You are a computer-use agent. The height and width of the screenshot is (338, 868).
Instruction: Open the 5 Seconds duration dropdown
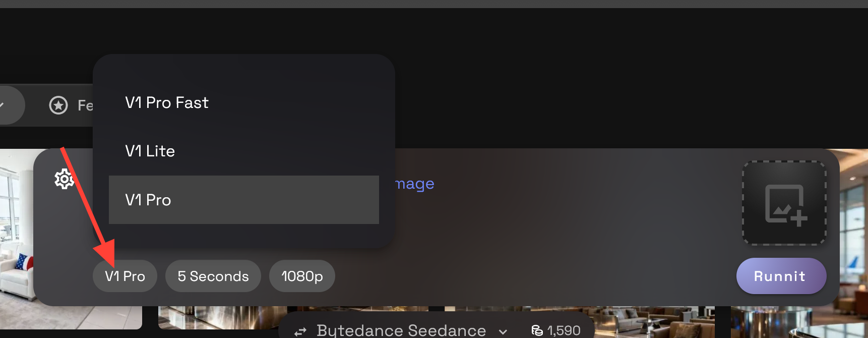(213, 276)
